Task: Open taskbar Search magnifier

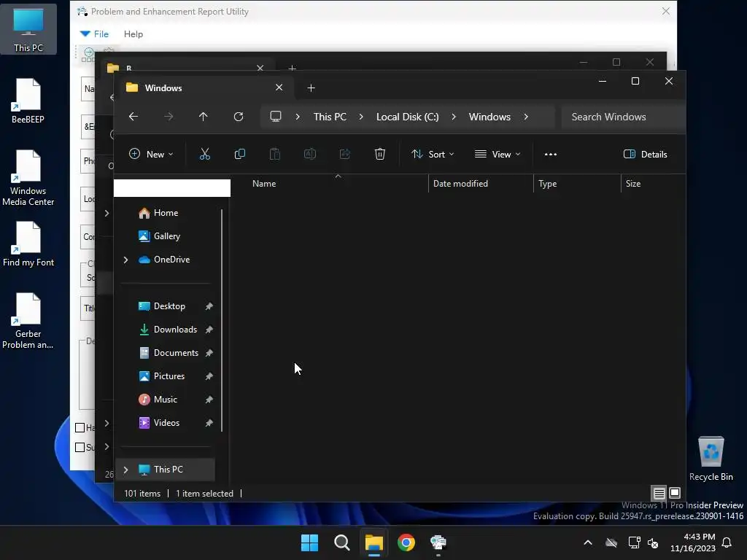Action: 341,542
